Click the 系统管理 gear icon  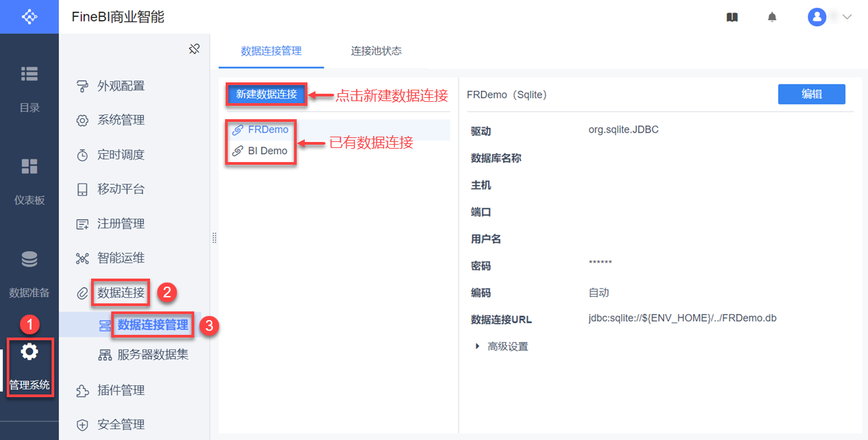82,121
